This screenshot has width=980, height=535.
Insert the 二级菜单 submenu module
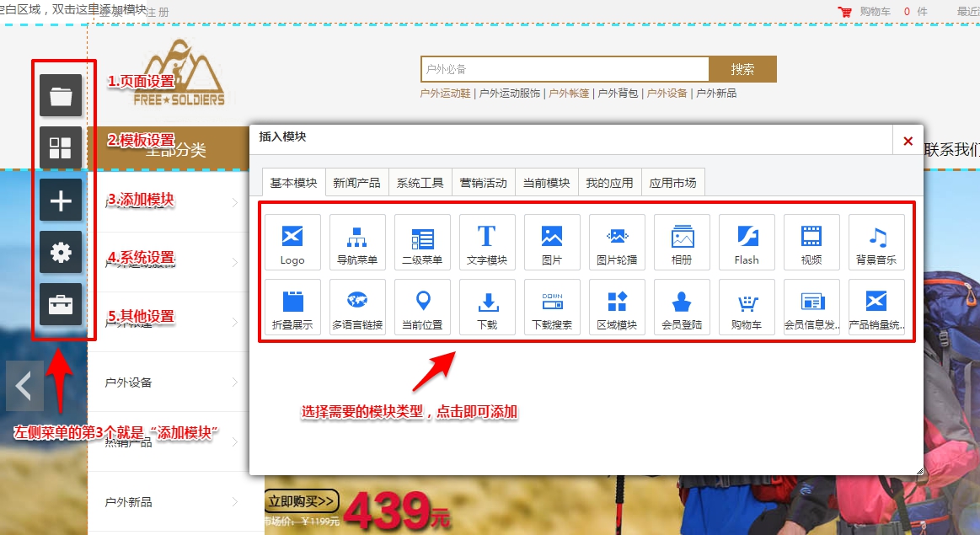coord(422,242)
